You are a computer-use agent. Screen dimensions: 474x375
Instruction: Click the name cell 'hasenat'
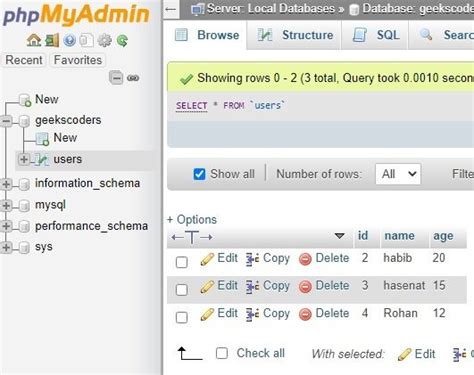[404, 286]
